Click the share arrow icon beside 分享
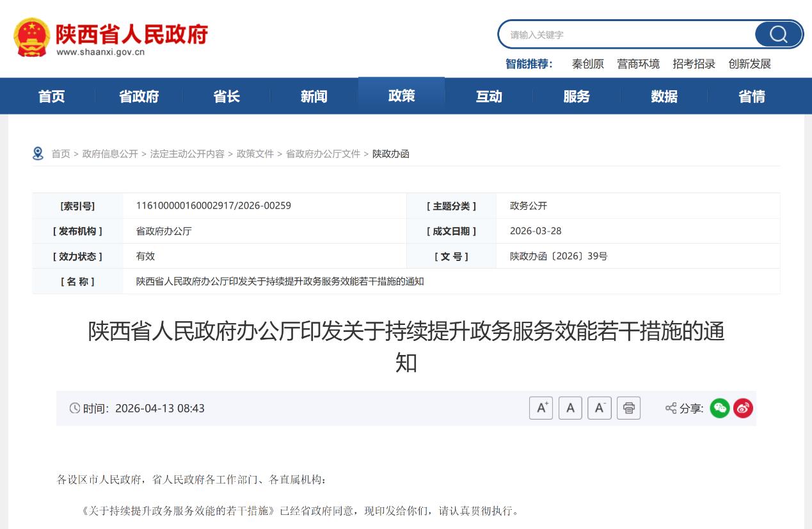 point(671,408)
